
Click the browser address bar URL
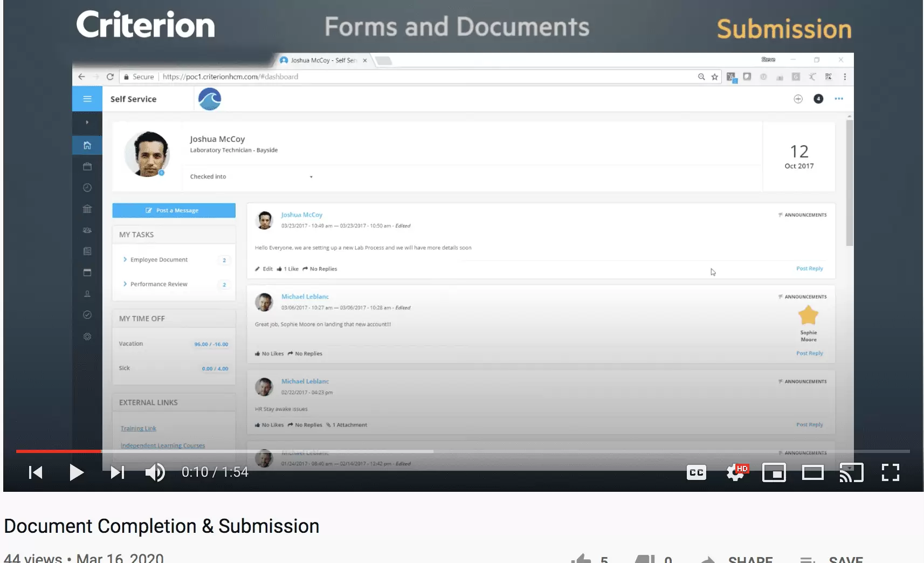tap(230, 77)
